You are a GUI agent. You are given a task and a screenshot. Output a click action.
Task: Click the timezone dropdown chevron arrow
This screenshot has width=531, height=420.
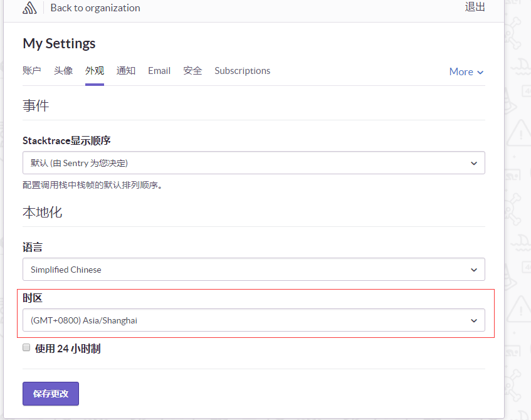click(x=474, y=320)
